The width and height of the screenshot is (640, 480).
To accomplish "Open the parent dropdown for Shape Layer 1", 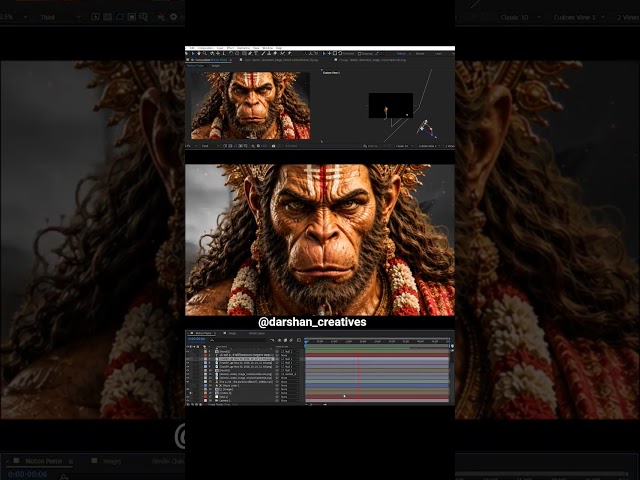I will point(289,385).
